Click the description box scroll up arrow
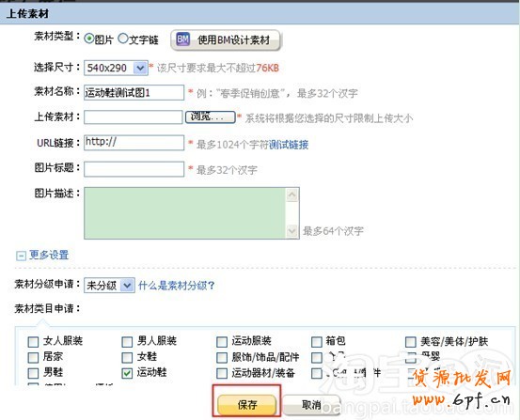This screenshot has width=520, height=420. (x=292, y=195)
